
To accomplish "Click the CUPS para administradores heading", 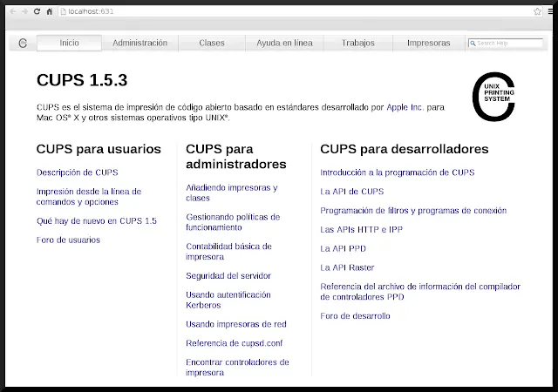I will point(236,157).
